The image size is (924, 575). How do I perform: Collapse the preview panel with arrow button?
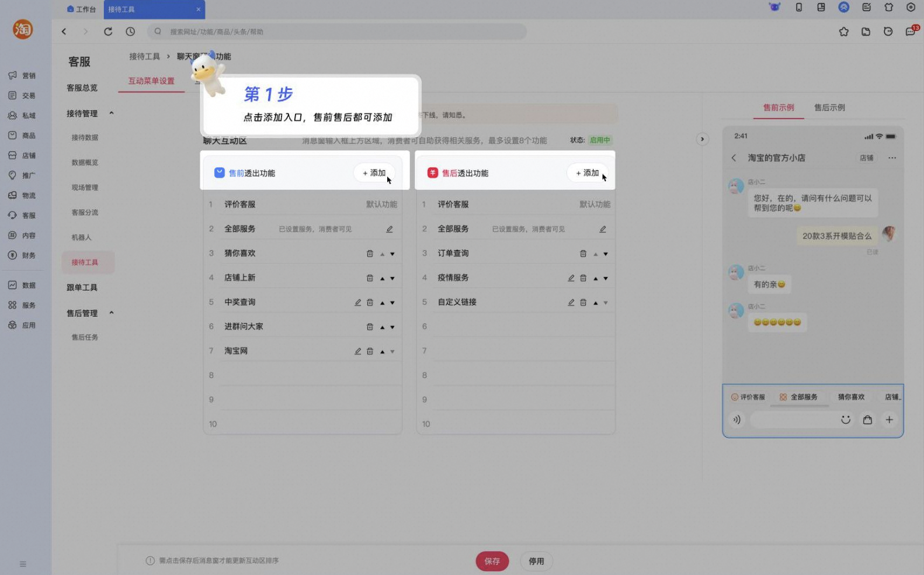[702, 139]
